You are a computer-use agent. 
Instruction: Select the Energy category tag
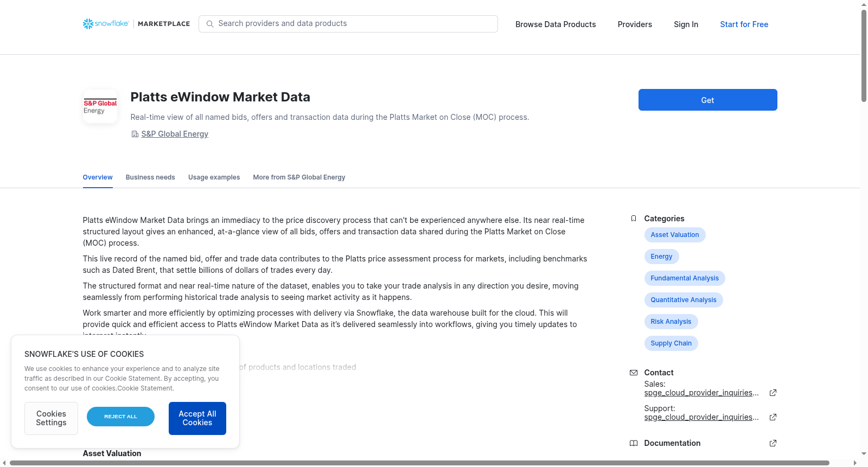coord(661,257)
